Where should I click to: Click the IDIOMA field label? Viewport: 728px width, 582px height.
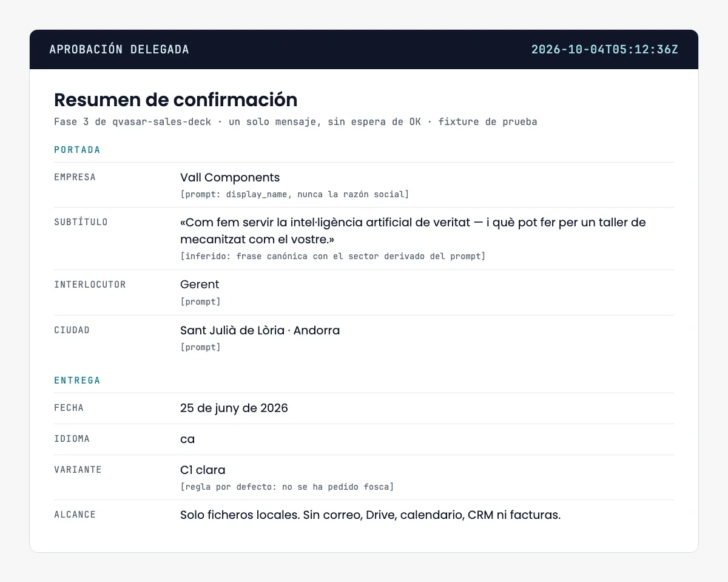72,439
